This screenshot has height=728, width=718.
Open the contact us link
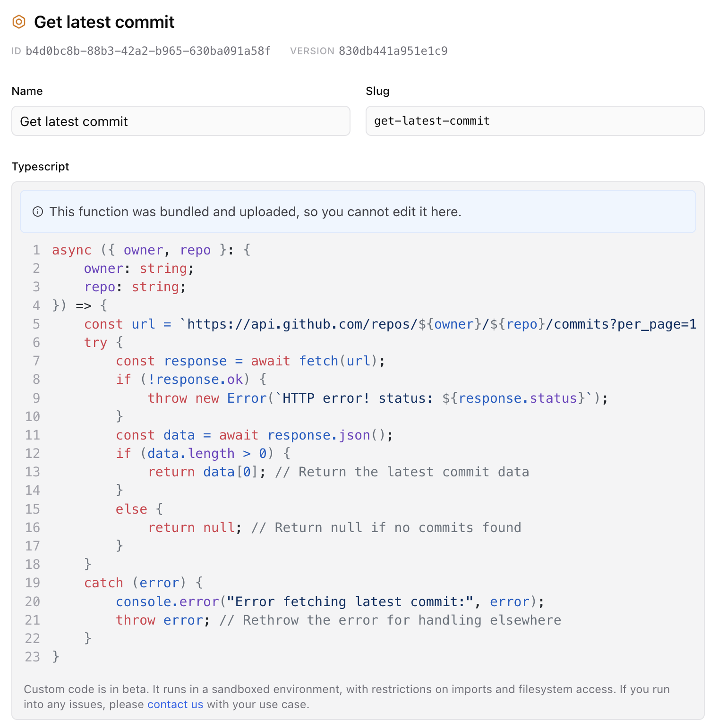[x=175, y=704]
